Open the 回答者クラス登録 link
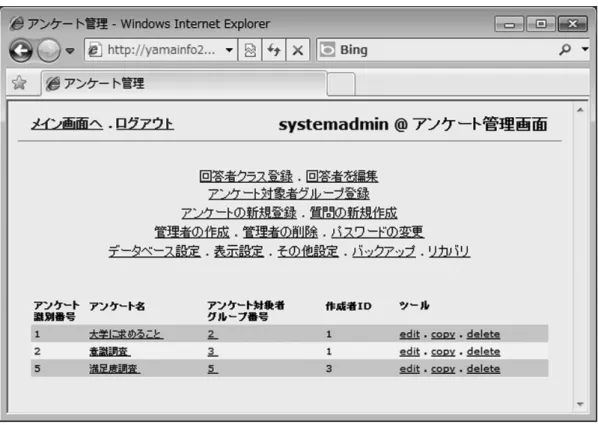The height and width of the screenshot is (425, 598). point(246,176)
